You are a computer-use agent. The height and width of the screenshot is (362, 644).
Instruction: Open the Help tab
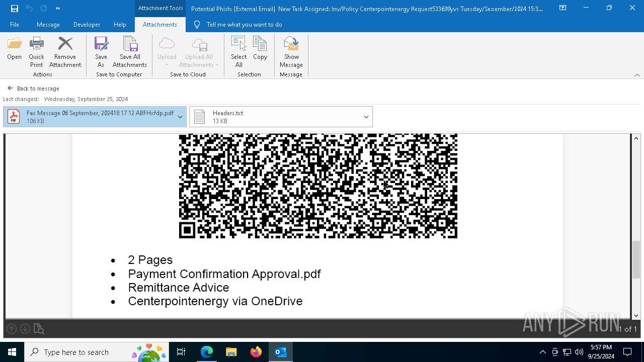[120, 24]
